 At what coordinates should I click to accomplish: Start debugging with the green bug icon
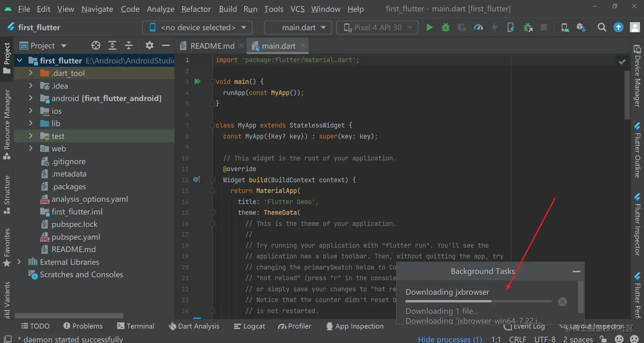(x=446, y=27)
